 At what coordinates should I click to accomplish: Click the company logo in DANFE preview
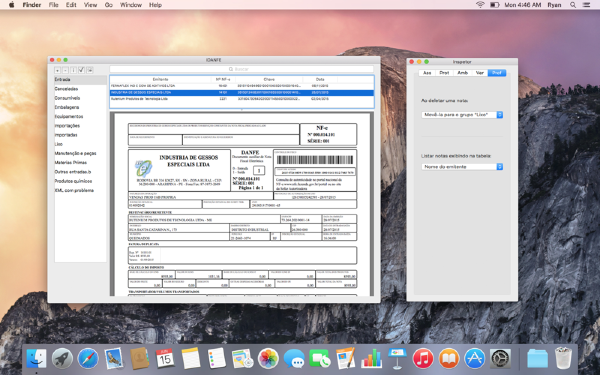coord(143,168)
